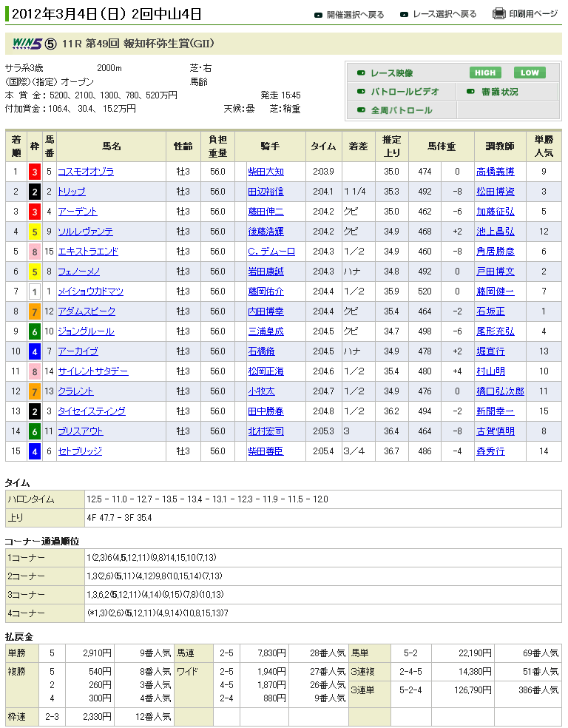This screenshot has height=728, width=568.
Task: Open jockey 松岡正海 page
Action: coord(266,371)
